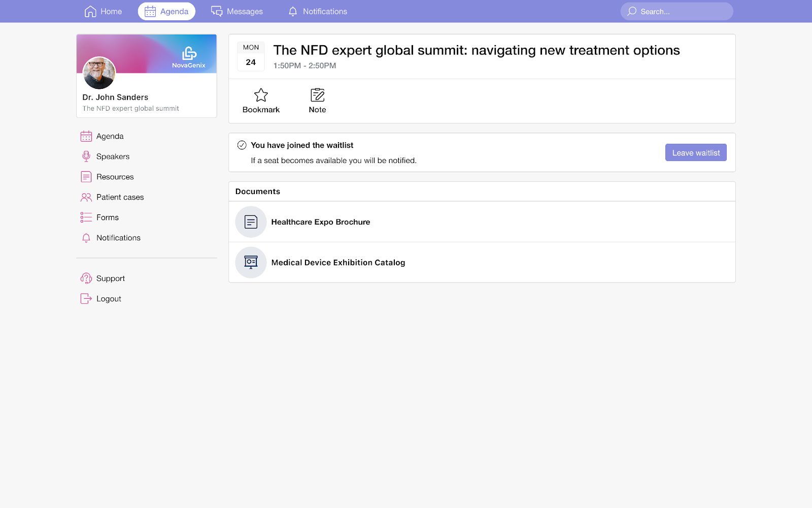Click the Note pencil icon
This screenshot has width=812, height=508.
[x=318, y=95]
